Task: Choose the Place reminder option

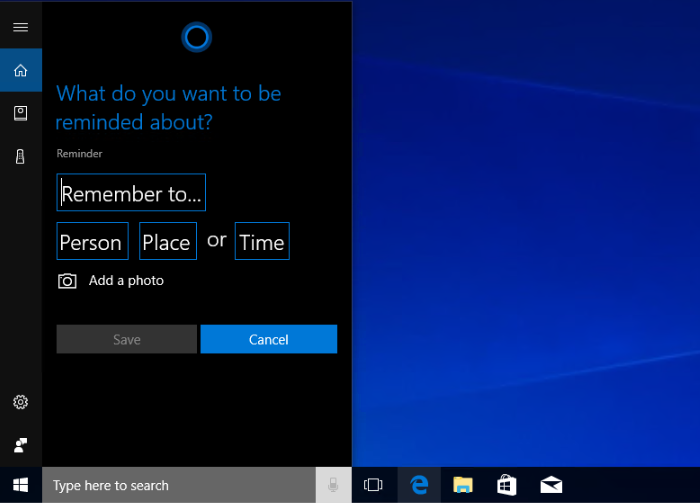Action: pyautogui.click(x=168, y=241)
